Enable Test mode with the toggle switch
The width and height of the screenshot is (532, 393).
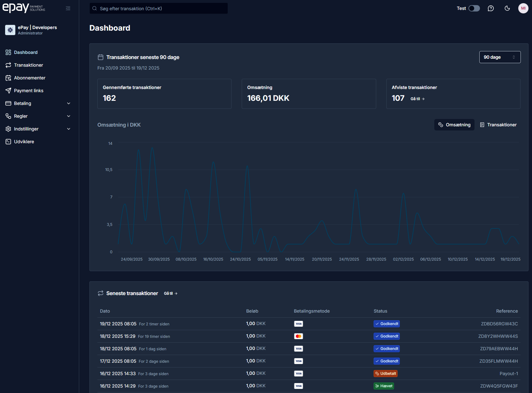pos(474,8)
